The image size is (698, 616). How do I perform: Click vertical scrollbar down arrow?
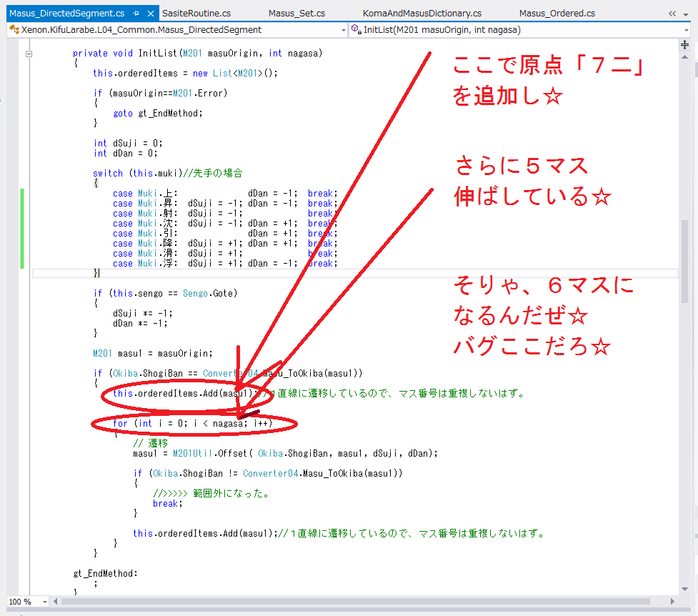click(x=684, y=589)
